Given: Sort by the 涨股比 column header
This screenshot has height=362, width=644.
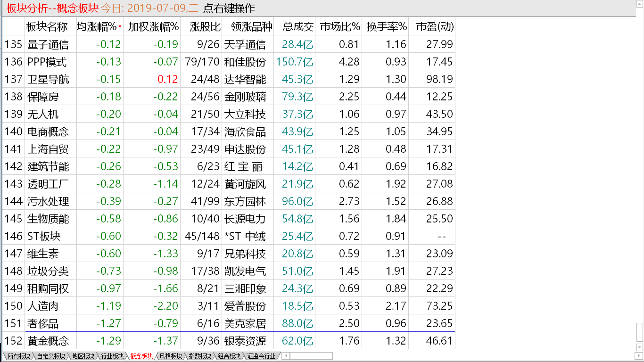Looking at the screenshot, I should [x=206, y=27].
